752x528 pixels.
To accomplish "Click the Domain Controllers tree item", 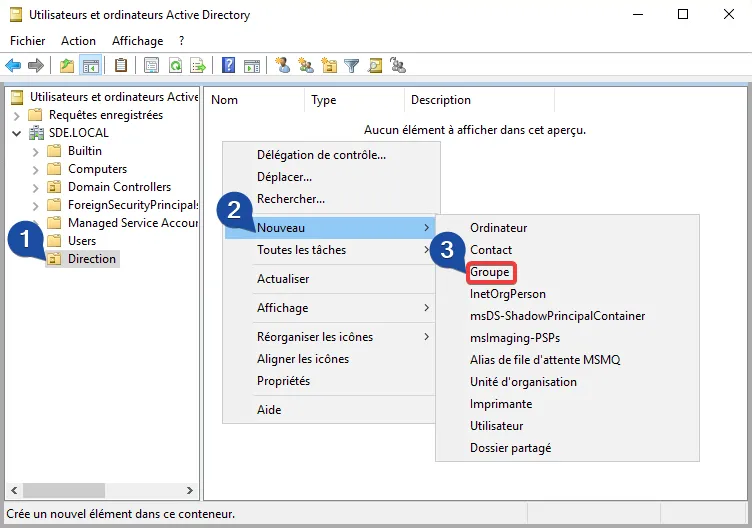I will coord(118,187).
